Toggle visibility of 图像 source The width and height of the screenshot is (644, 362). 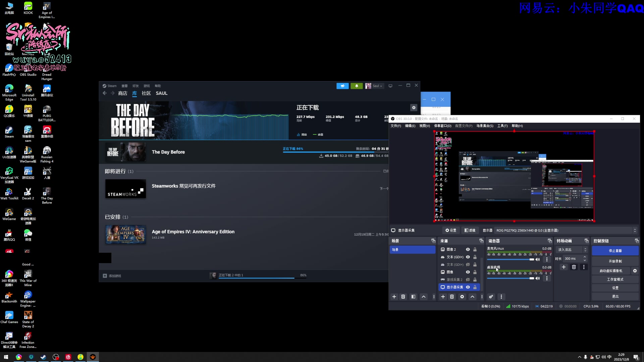[468, 272]
